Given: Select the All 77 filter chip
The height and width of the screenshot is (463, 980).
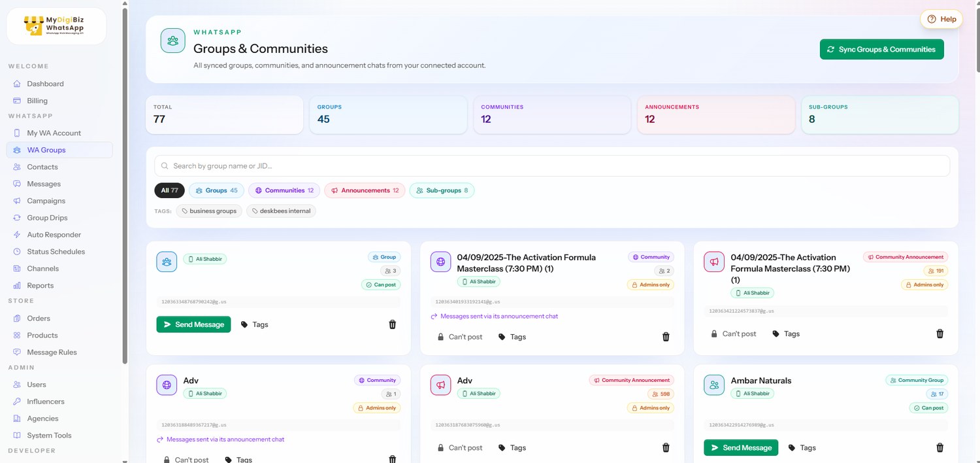Looking at the screenshot, I should 170,190.
